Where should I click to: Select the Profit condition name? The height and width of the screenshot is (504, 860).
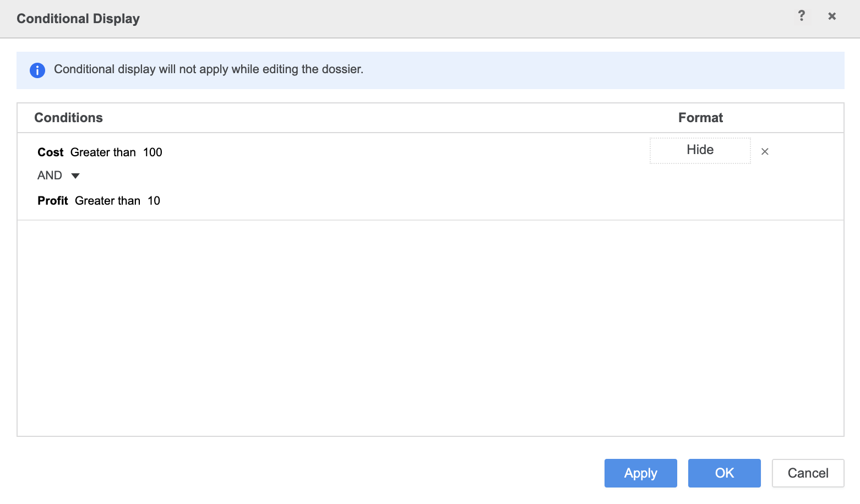click(x=53, y=201)
